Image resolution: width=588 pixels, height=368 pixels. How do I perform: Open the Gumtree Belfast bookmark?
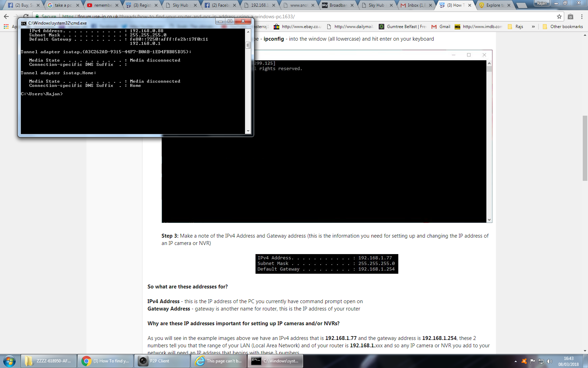402,27
